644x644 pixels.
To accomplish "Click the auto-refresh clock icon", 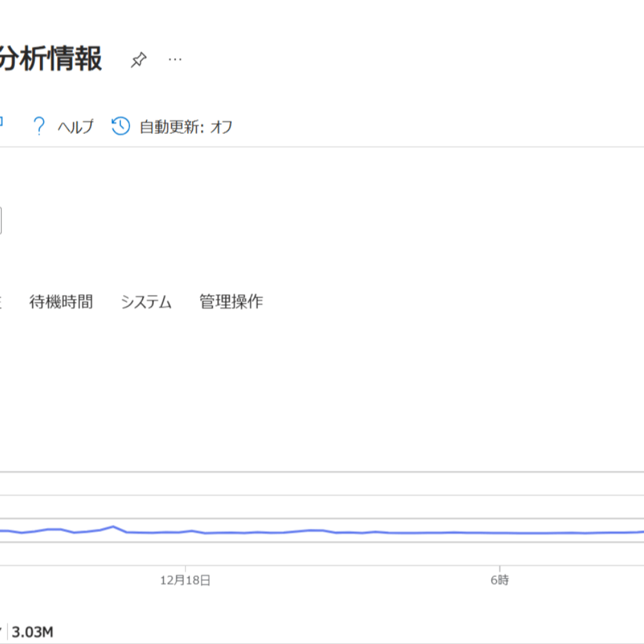I will (120, 126).
